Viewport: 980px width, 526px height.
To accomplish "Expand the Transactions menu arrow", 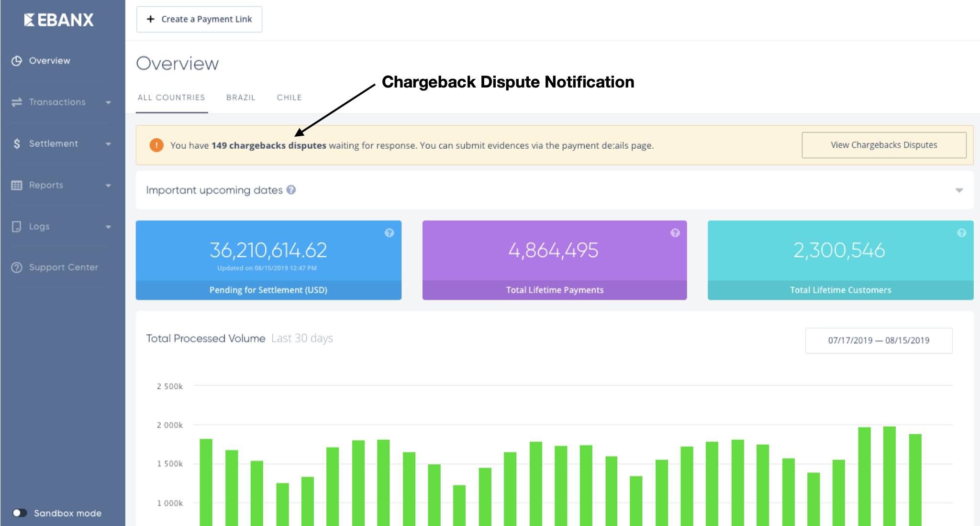I will (x=108, y=102).
